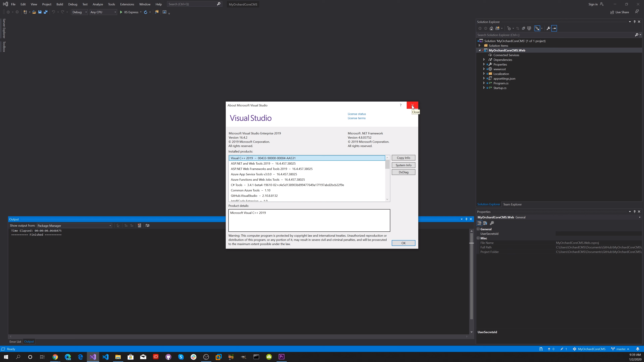Click OK in the About dialog
Image resolution: width=644 pixels, height=362 pixels.
[403, 243]
